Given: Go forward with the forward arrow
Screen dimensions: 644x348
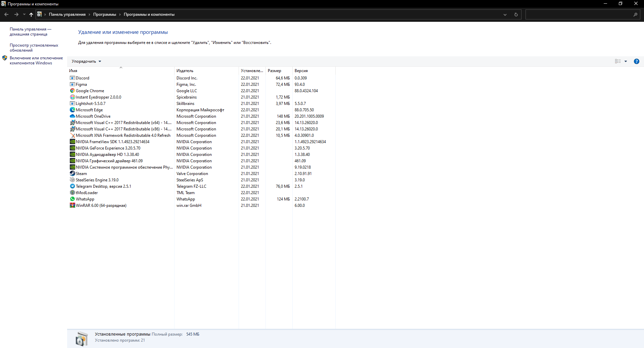Looking at the screenshot, I should 16,14.
